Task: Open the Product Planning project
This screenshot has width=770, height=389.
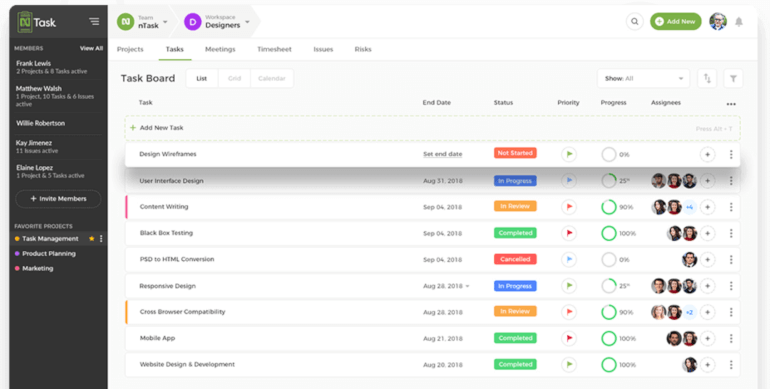Action: coord(49,254)
